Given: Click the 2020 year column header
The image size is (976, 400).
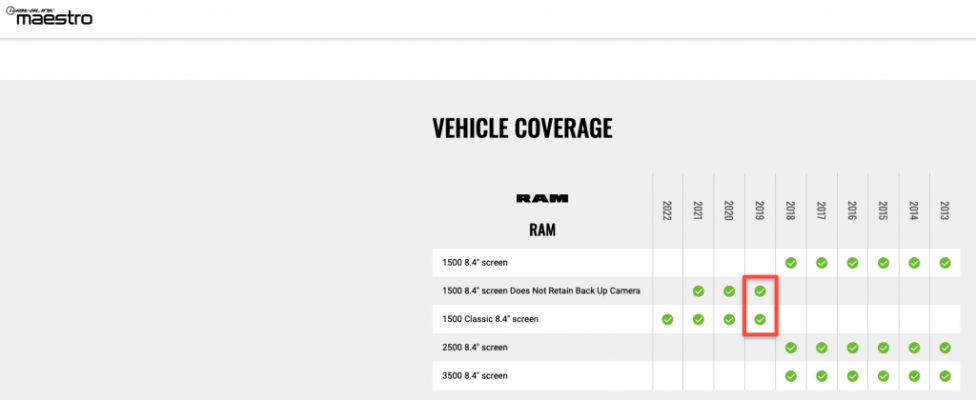Looking at the screenshot, I should tap(729, 211).
